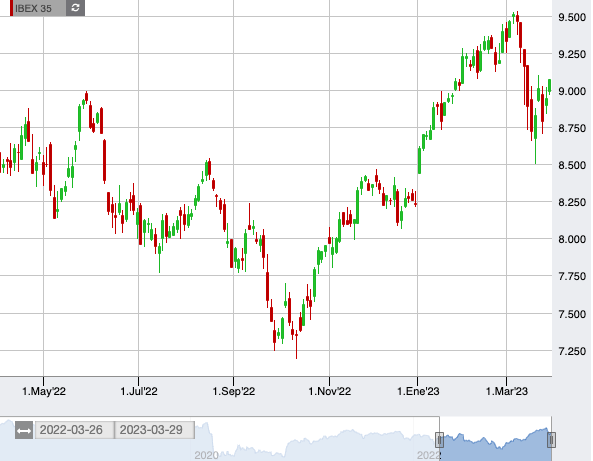
Task: Click the left handle of the navigator range
Action: [x=439, y=440]
